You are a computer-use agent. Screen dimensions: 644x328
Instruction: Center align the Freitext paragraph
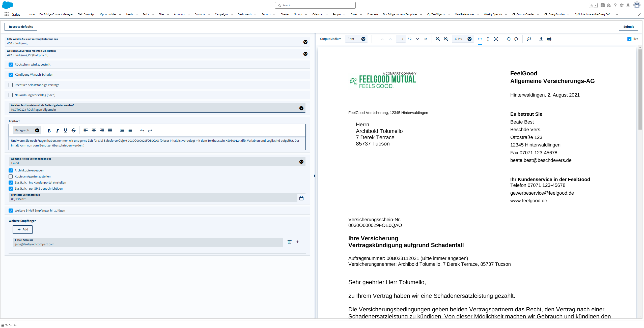tap(94, 131)
